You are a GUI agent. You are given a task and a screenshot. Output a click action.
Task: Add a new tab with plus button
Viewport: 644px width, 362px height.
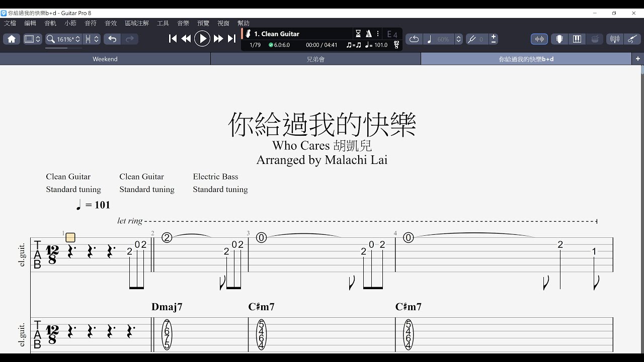pos(638,59)
